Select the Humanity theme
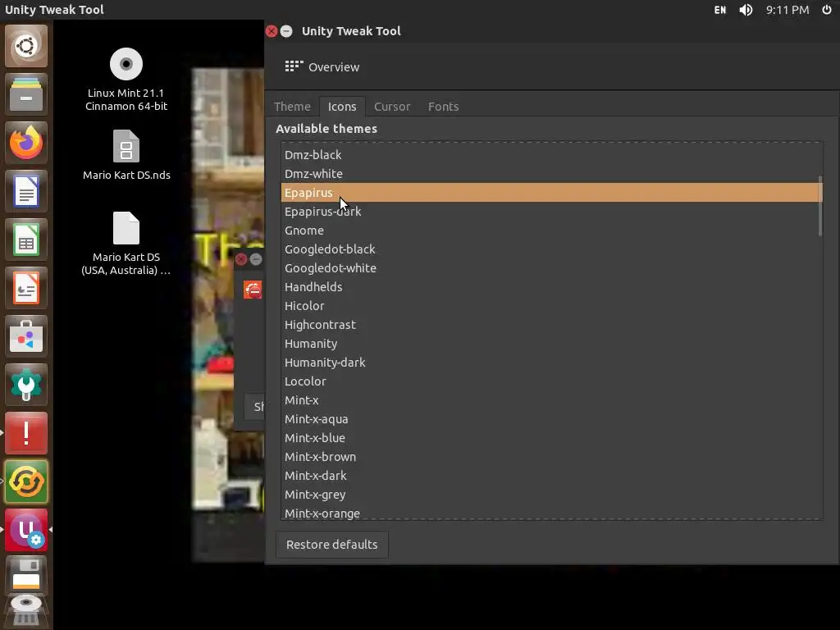The height and width of the screenshot is (630, 840). [x=551, y=344]
